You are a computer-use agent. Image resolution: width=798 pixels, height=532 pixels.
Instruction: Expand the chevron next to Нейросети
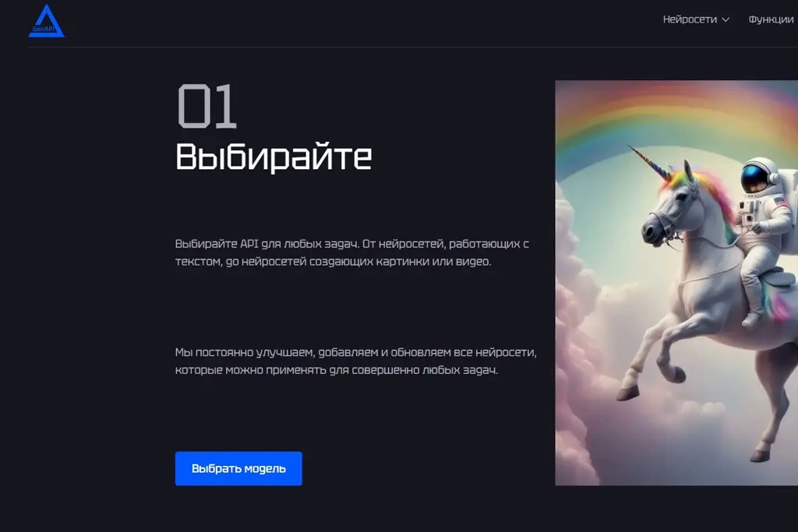click(x=726, y=19)
